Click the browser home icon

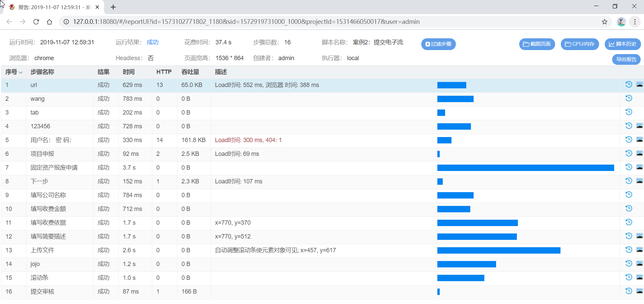pyautogui.click(x=49, y=22)
